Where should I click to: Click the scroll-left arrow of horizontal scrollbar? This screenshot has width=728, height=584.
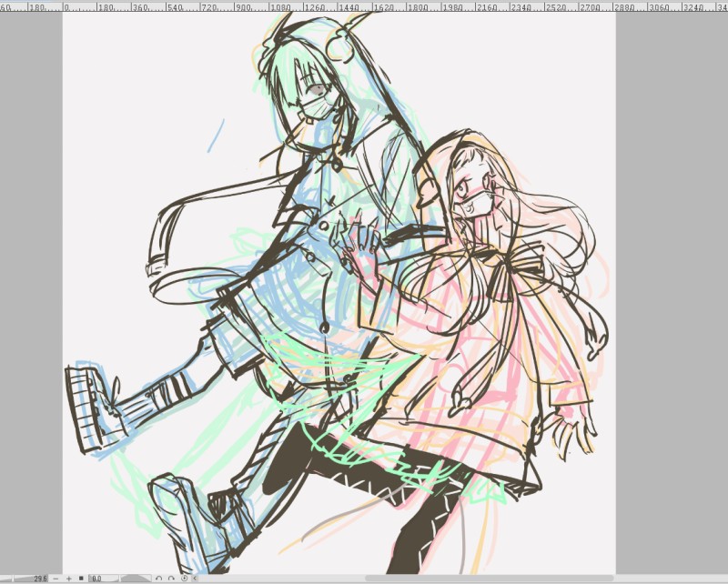pos(195,579)
